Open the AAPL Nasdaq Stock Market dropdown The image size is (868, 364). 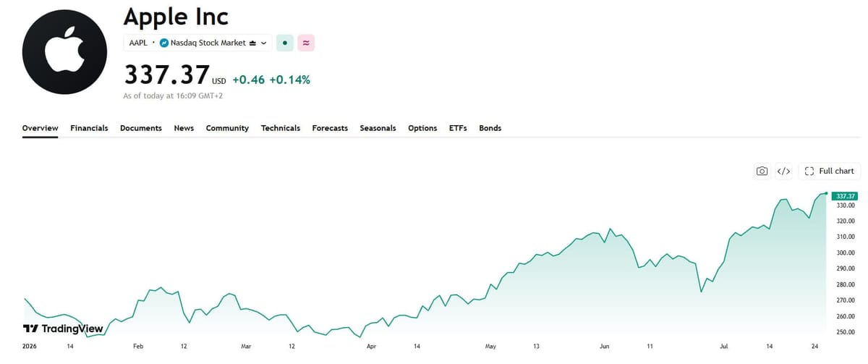click(197, 43)
